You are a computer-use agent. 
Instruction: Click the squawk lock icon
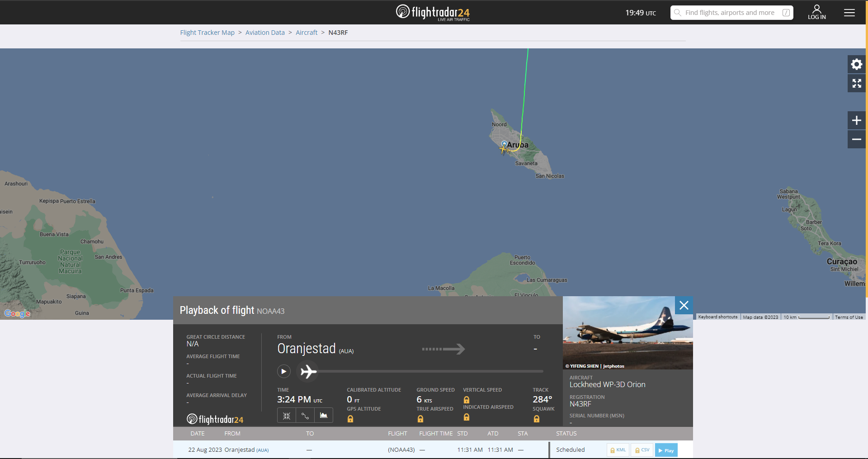(537, 419)
